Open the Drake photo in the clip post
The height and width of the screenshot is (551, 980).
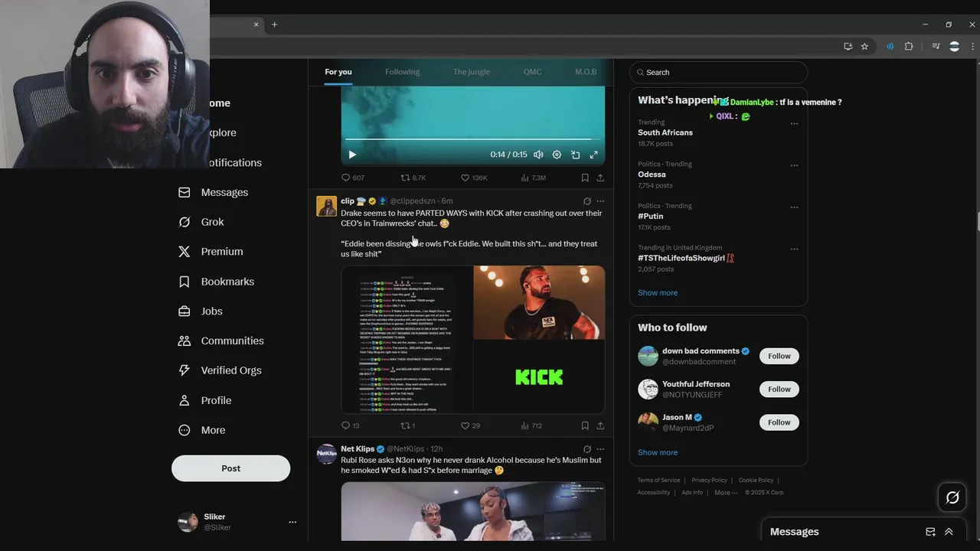(539, 302)
